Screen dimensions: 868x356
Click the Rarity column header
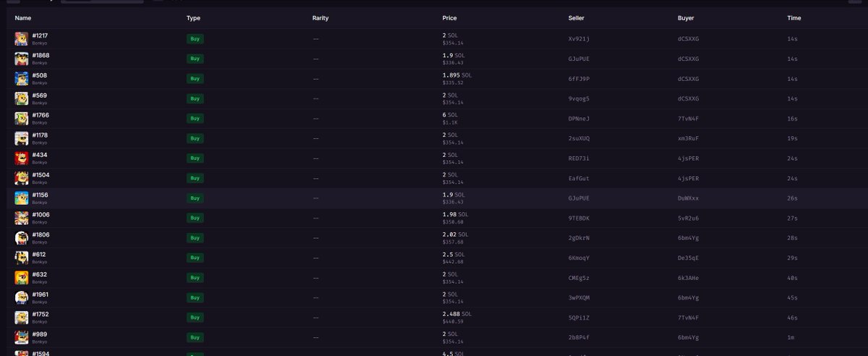click(320, 17)
